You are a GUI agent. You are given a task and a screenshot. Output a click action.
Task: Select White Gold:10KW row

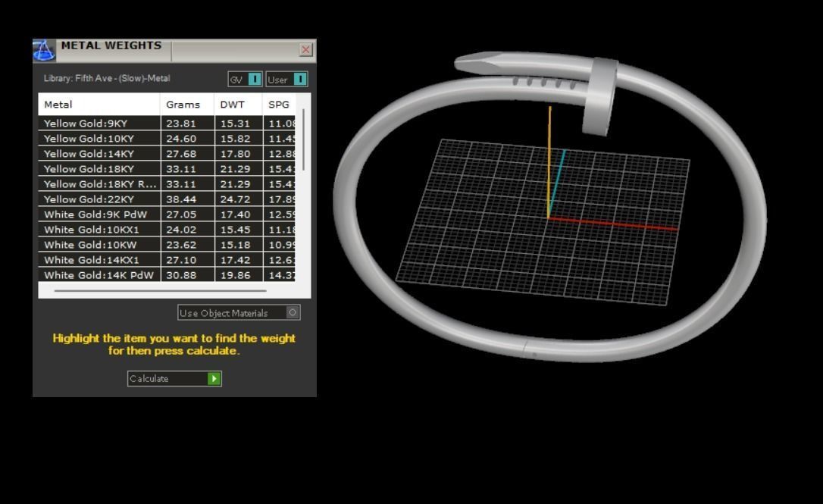(167, 245)
